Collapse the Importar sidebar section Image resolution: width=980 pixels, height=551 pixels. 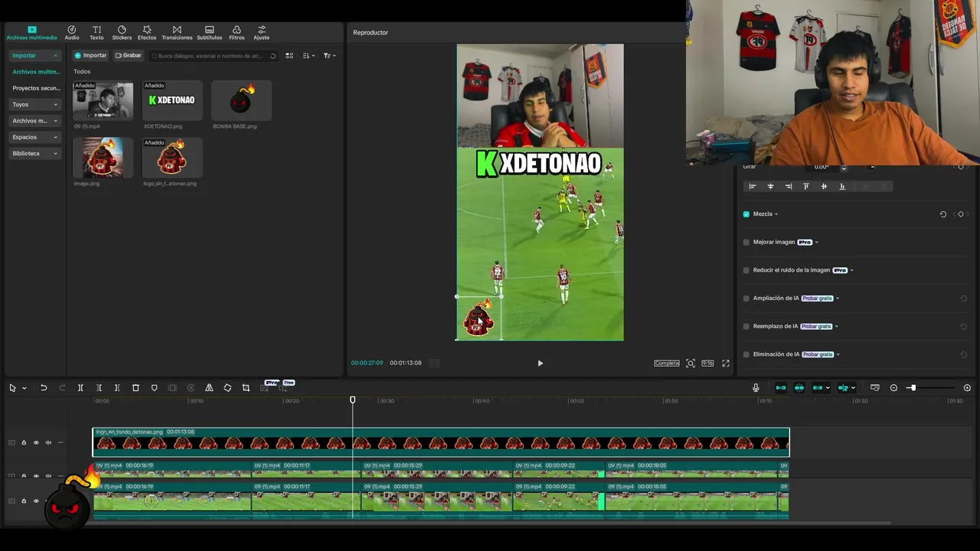(x=34, y=55)
